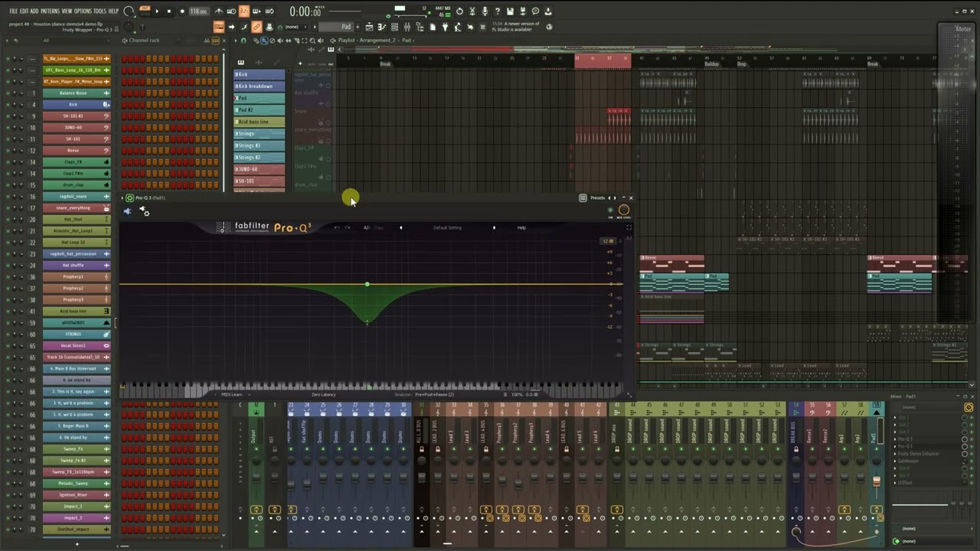Open the ADD menu
The width and height of the screenshot is (980, 551).
pos(34,11)
